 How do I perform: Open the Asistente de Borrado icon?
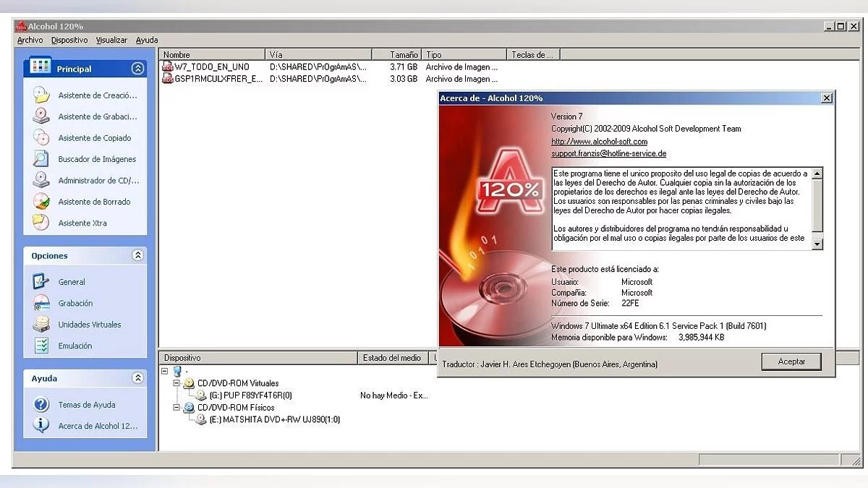41,202
